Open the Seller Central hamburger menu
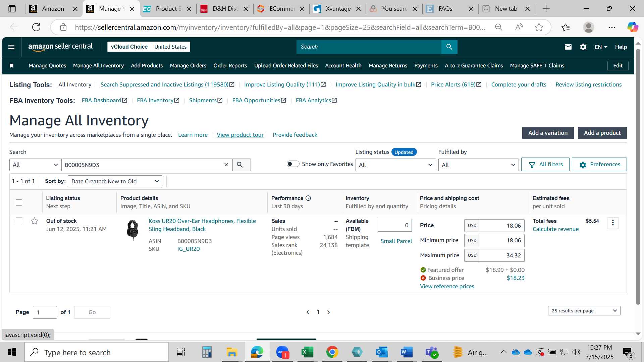This screenshot has height=362, width=644. 11,47
